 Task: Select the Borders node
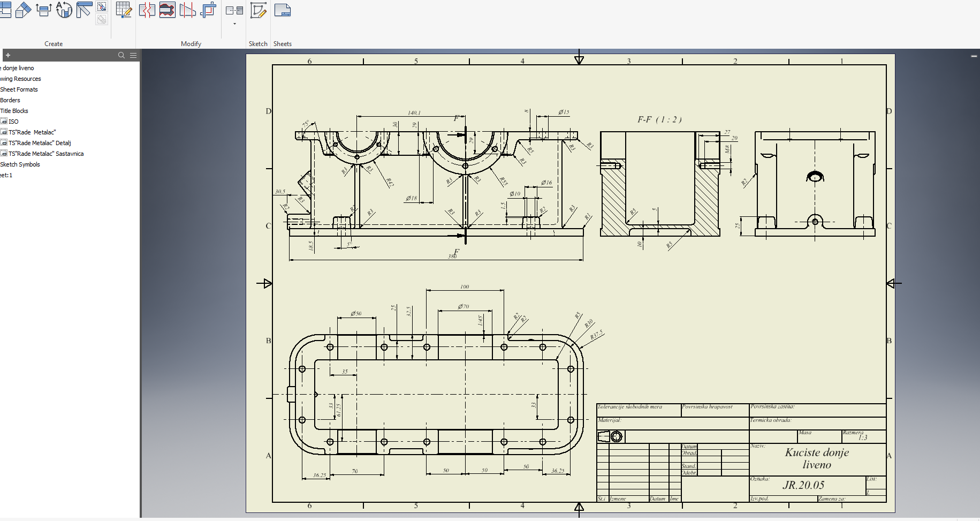[x=10, y=100]
